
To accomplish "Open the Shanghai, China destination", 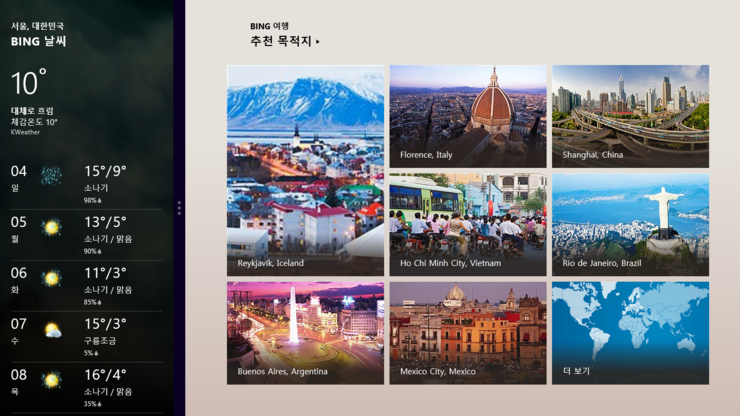I will pyautogui.click(x=630, y=116).
